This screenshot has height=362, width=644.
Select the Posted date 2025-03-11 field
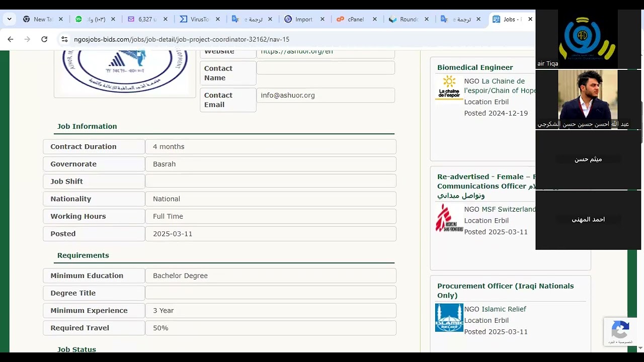tap(271, 234)
